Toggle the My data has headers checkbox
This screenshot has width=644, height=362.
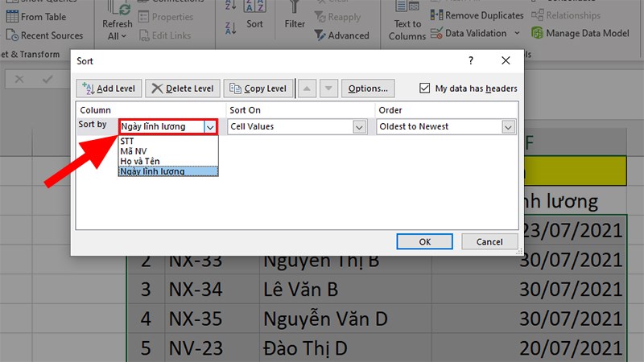click(x=425, y=88)
